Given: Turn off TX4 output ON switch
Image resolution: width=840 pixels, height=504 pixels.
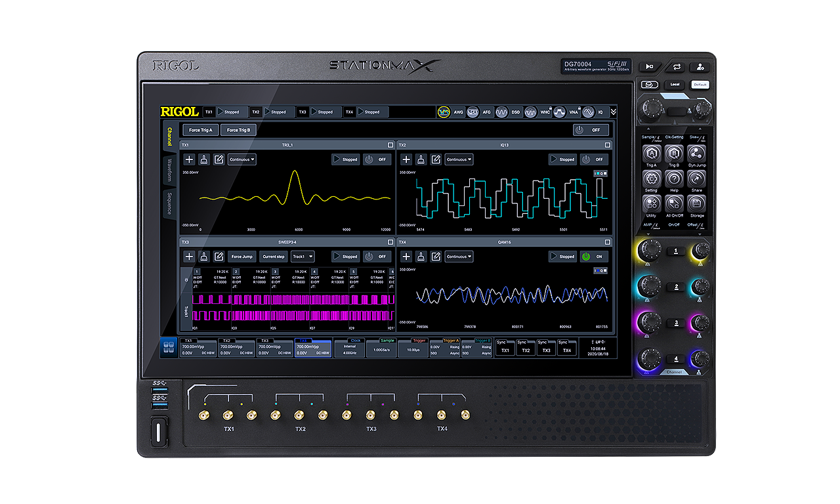Looking at the screenshot, I should click(594, 257).
